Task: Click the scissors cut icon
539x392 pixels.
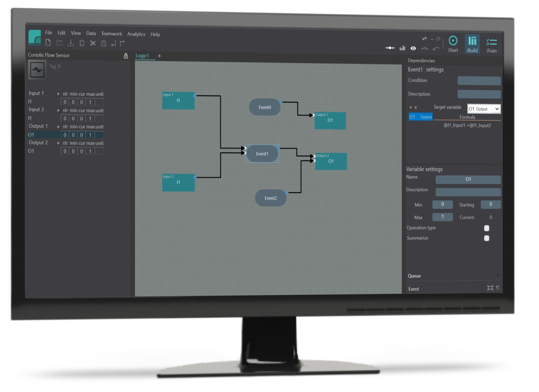Action: 93,43
